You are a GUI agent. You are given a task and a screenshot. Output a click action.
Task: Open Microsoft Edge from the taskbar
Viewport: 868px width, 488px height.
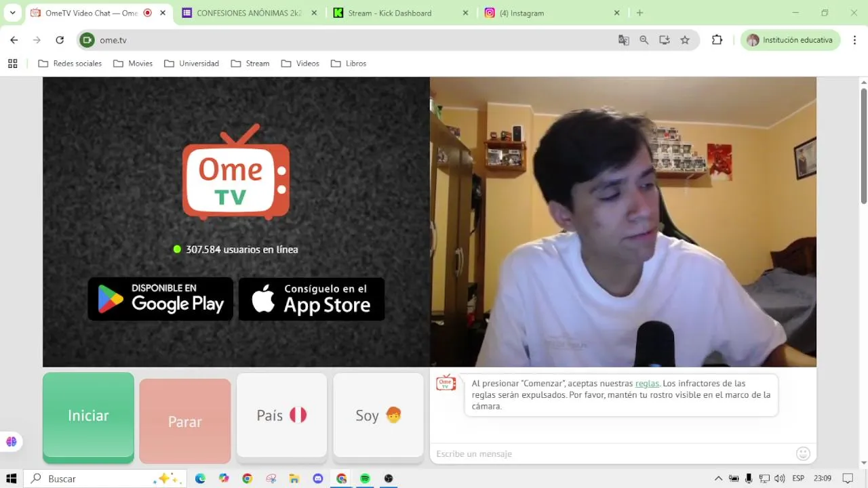click(200, 479)
